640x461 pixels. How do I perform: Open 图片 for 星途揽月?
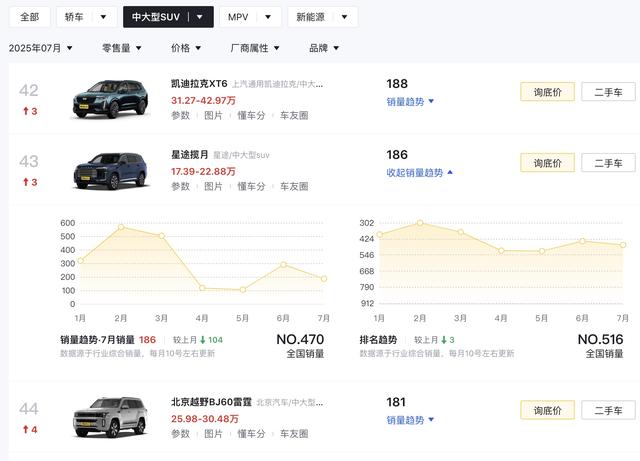[x=213, y=187]
